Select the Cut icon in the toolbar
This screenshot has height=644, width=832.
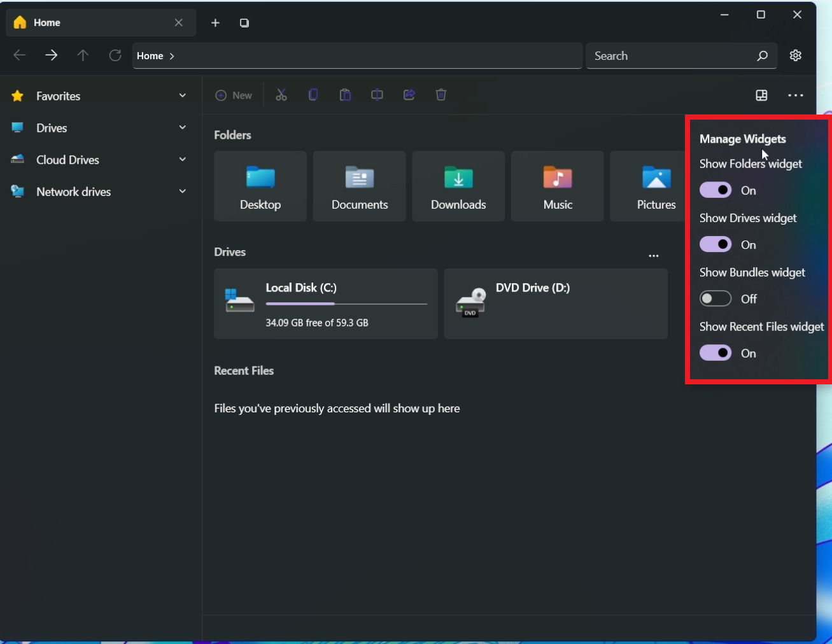coord(281,94)
